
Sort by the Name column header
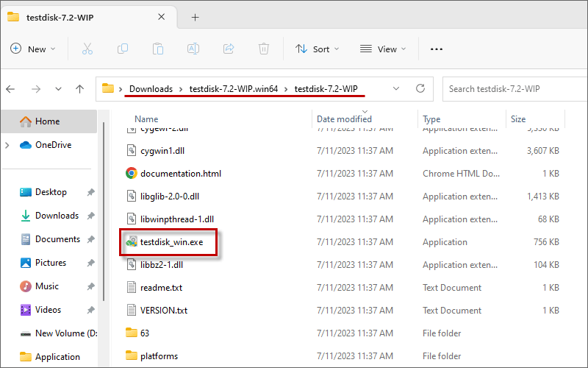tap(146, 119)
